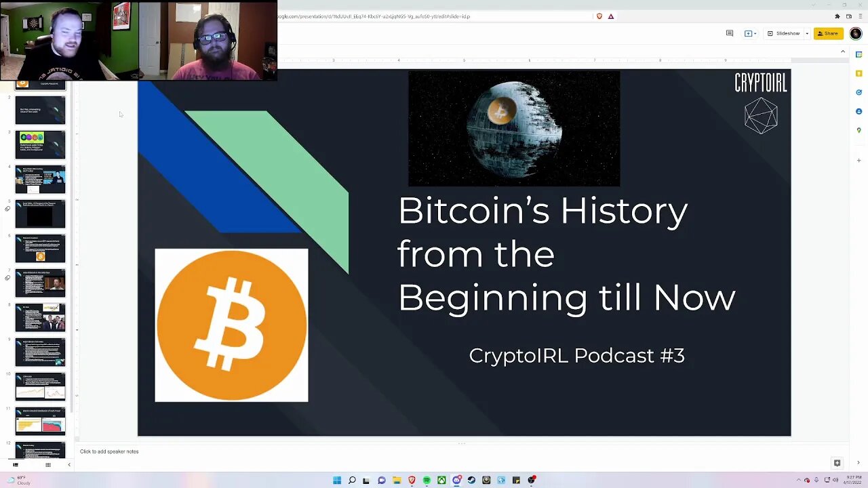Switch to filmstrip view
Image resolution: width=868 pixels, height=488 pixels.
click(x=16, y=465)
